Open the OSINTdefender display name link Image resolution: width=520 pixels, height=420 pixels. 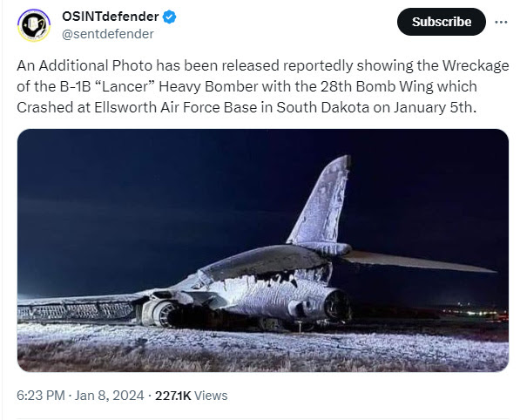click(x=111, y=17)
